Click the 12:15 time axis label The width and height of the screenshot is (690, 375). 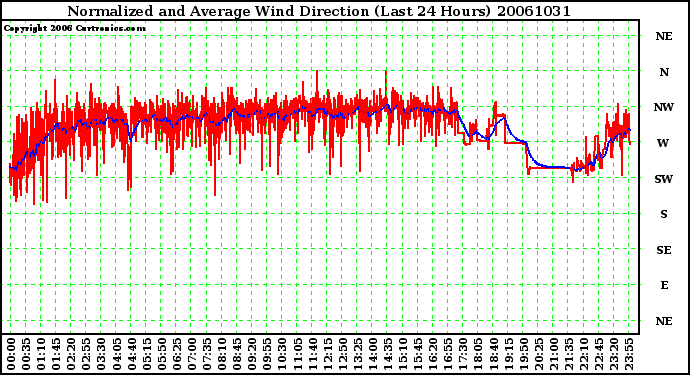click(x=328, y=354)
